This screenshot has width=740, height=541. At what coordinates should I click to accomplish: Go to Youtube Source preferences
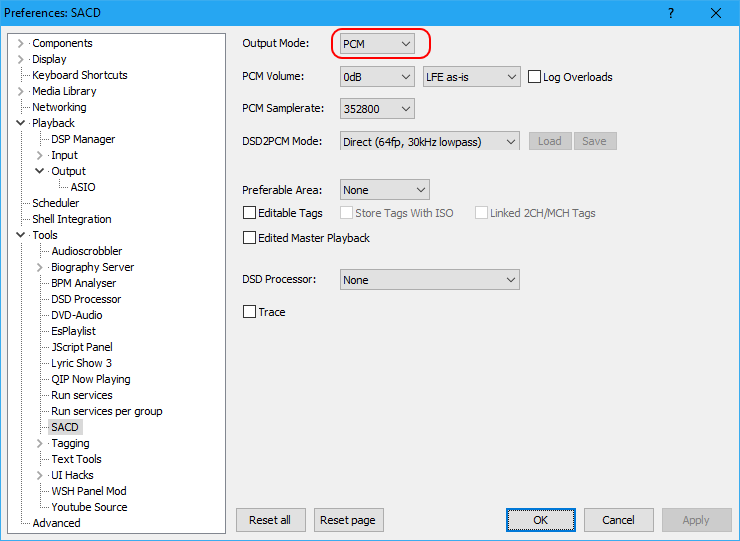point(89,507)
